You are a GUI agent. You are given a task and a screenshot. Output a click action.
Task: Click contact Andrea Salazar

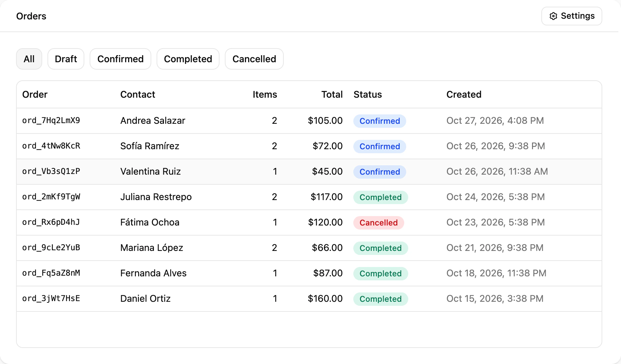coord(153,120)
